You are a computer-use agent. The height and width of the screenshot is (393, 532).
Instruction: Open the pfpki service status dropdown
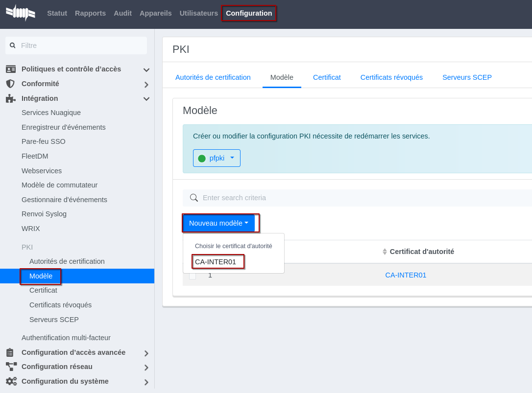[217, 158]
